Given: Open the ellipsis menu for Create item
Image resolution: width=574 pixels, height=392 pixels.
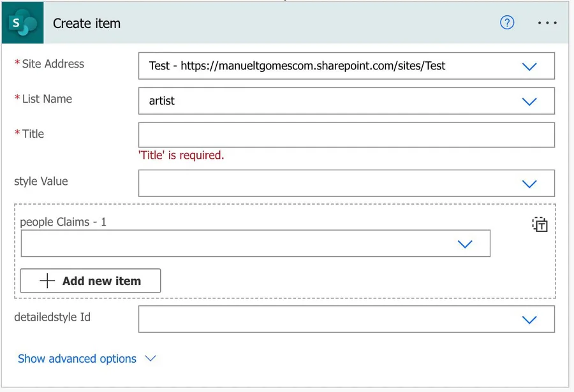Looking at the screenshot, I should [547, 23].
